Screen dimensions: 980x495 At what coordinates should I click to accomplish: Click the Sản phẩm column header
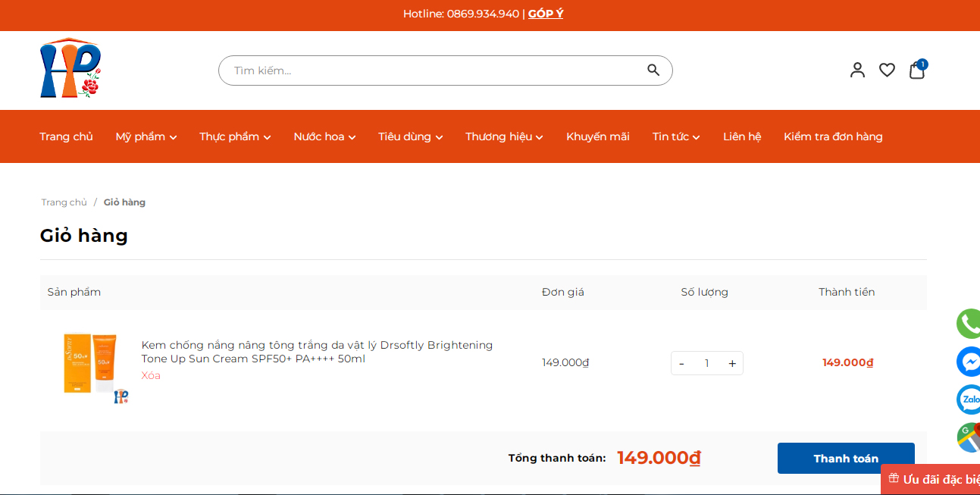coord(74,292)
